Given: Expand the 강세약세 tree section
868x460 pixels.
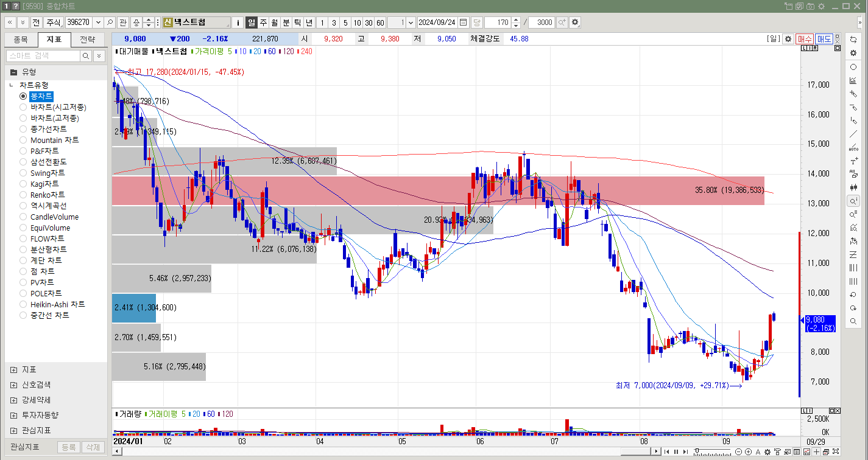Looking at the screenshot, I should pos(14,400).
